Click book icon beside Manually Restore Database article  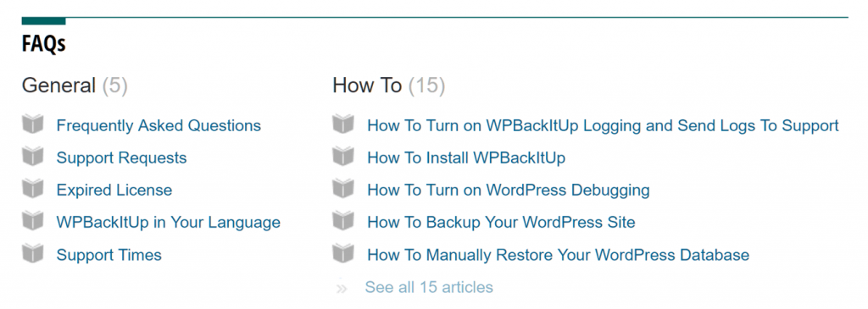[343, 253]
